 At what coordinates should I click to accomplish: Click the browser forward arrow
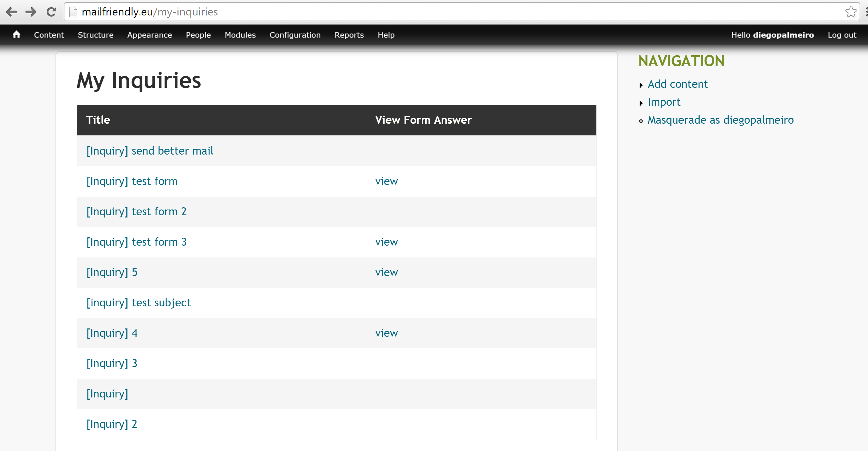click(x=31, y=12)
